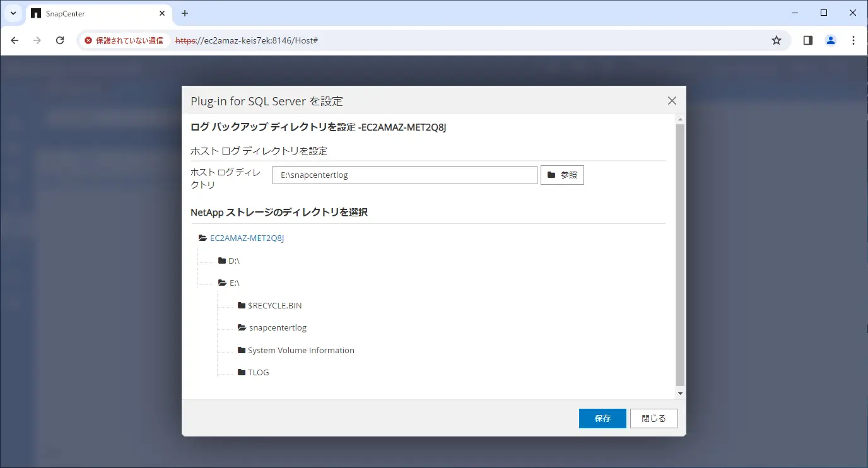Click the 保存 save button
Screen dimensions: 868x468
602,418
